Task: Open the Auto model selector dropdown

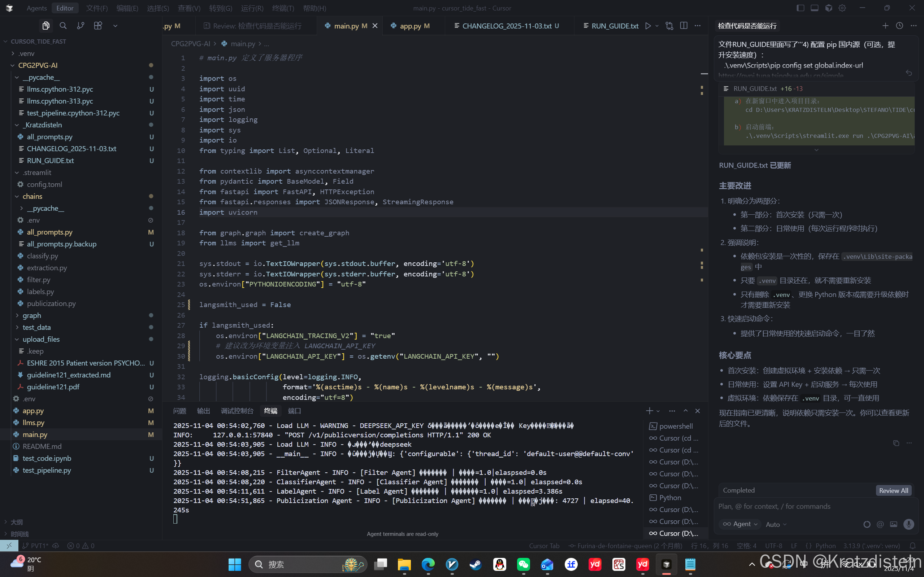Action: click(x=776, y=525)
